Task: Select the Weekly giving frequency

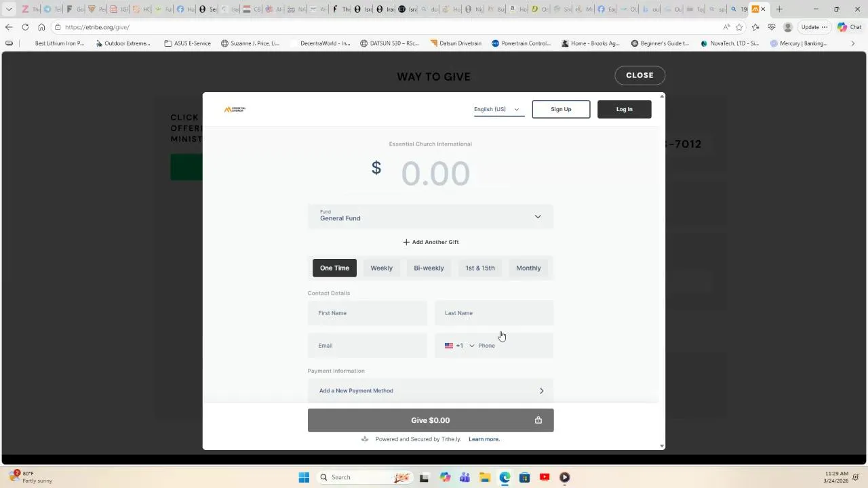Action: [382, 268]
